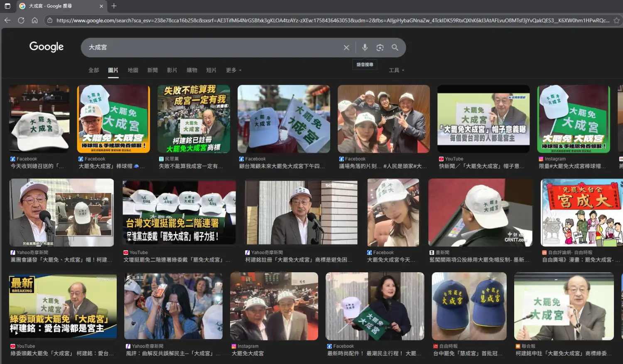Open 聯合報 柯建銘申註 商標 image

pos(564,306)
